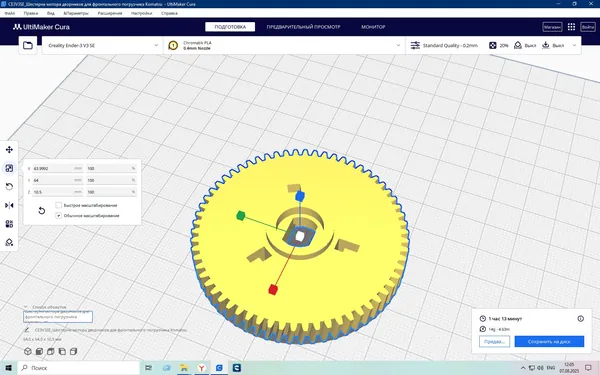Screen dimensions: 600x375
Task: Open Per Model Settings tool
Action: 9,224
